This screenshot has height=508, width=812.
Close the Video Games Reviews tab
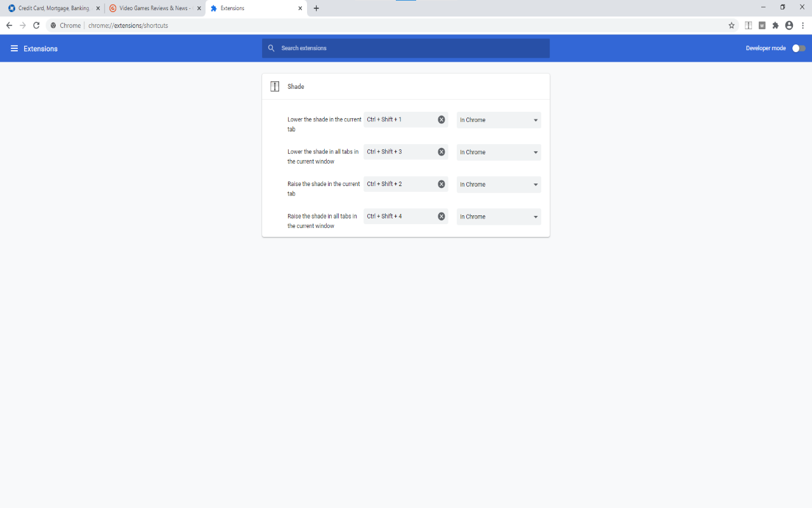199,8
